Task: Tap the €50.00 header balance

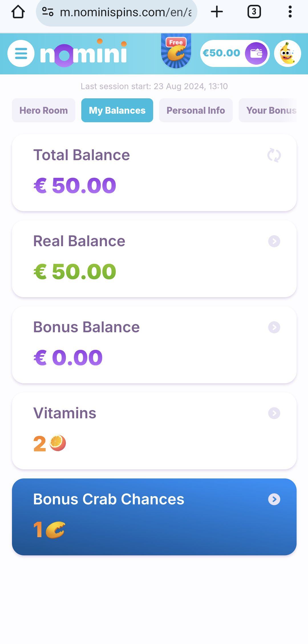Action: pyautogui.click(x=222, y=53)
